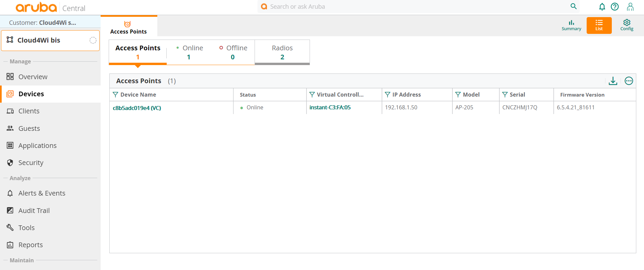
Task: Show only Online access points
Action: pyautogui.click(x=189, y=52)
